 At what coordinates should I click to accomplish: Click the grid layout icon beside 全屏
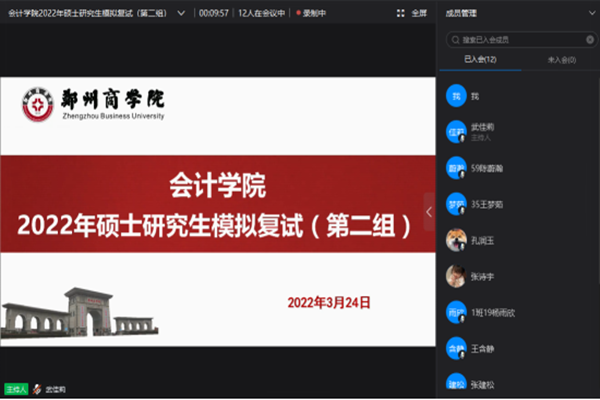[x=400, y=14]
